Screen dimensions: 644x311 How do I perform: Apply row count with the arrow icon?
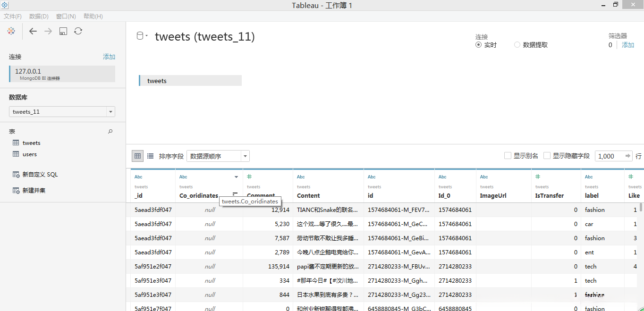627,156
